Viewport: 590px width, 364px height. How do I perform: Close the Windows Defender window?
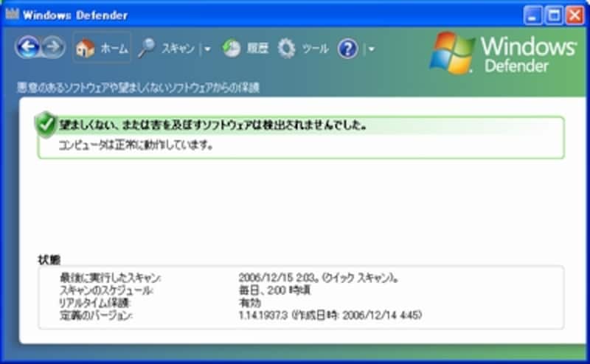tap(575, 15)
